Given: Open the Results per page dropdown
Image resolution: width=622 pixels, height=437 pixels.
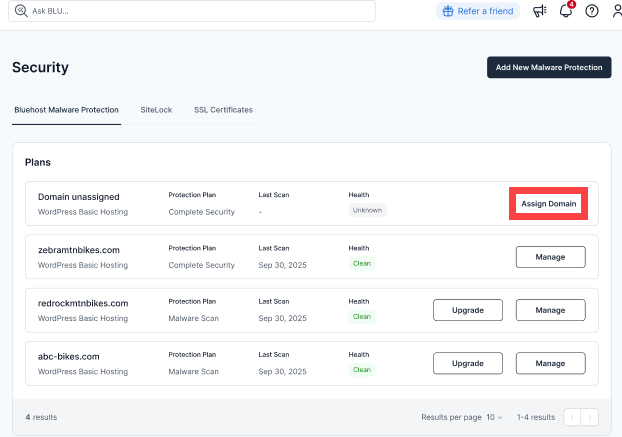Looking at the screenshot, I should coord(494,417).
